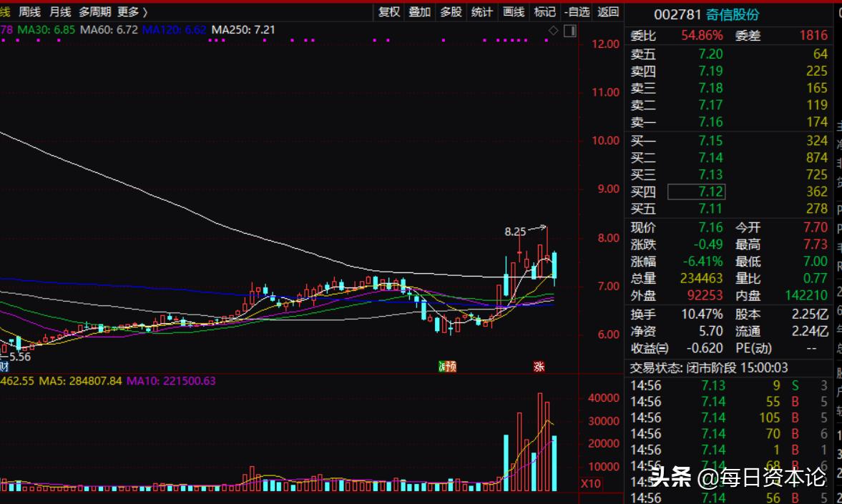The image size is (842, 504).
Task: Click the volume MA5: 284807.84 label
Action: 81,381
